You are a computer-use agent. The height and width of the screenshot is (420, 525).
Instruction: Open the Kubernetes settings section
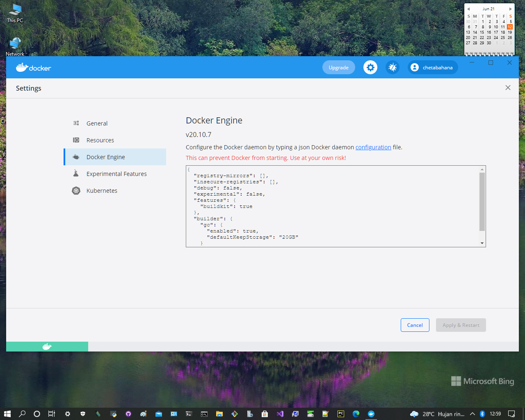click(x=115, y=190)
